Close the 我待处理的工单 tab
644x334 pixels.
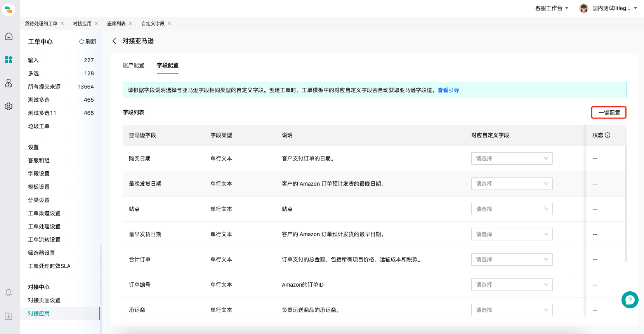pyautogui.click(x=62, y=23)
